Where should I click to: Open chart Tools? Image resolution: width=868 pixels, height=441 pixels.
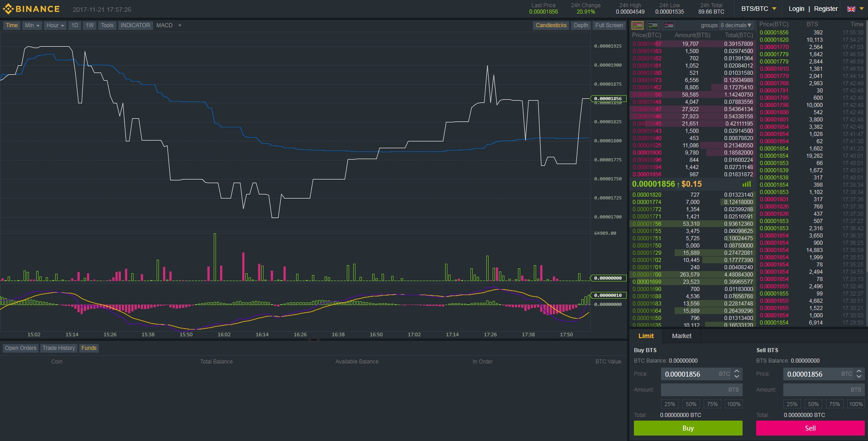point(107,25)
